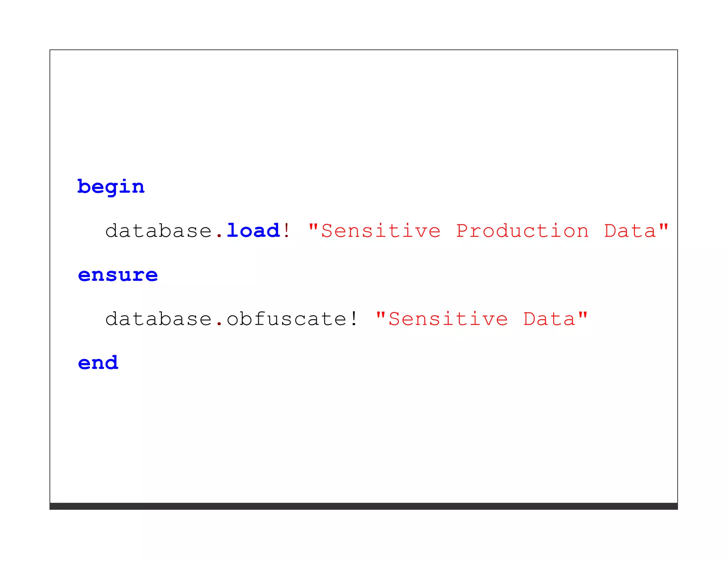Click the blank slide area above begin

[363, 107]
